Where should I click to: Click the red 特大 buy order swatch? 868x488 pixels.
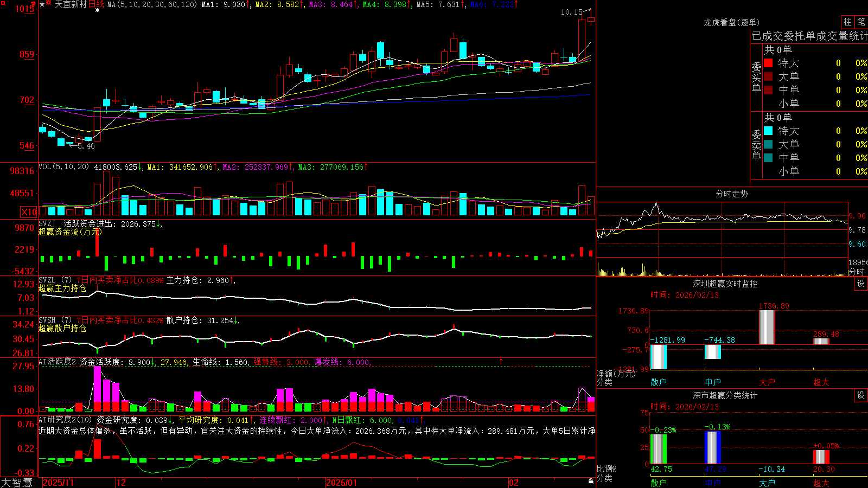pyautogui.click(x=768, y=63)
